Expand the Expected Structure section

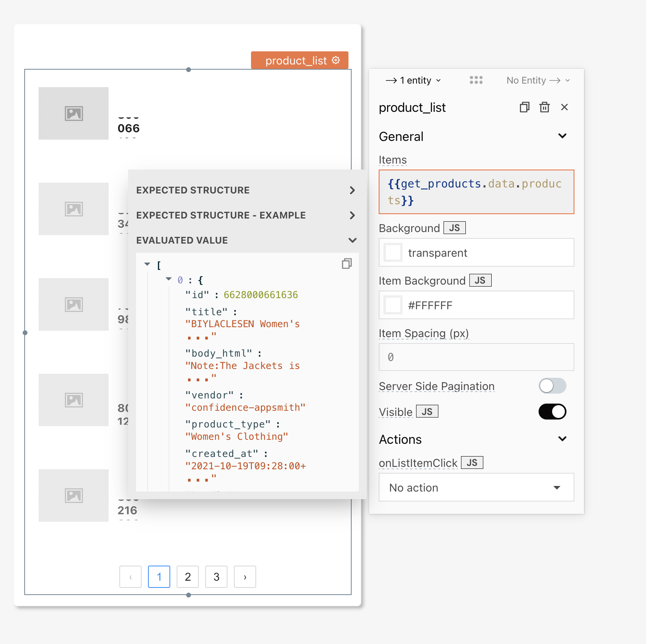click(x=352, y=190)
